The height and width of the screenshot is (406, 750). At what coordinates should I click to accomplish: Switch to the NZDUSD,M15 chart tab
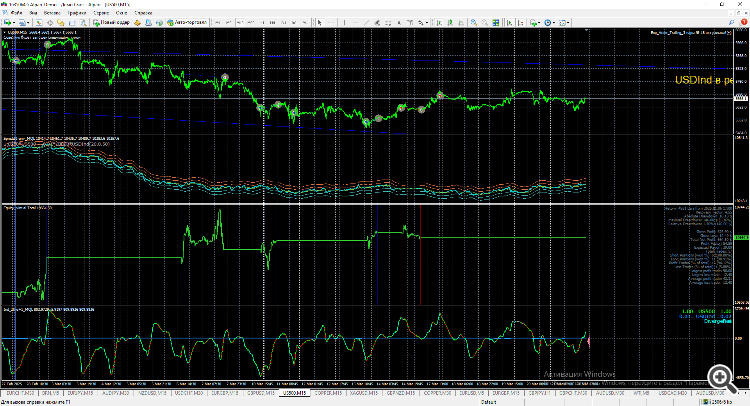coord(152,393)
